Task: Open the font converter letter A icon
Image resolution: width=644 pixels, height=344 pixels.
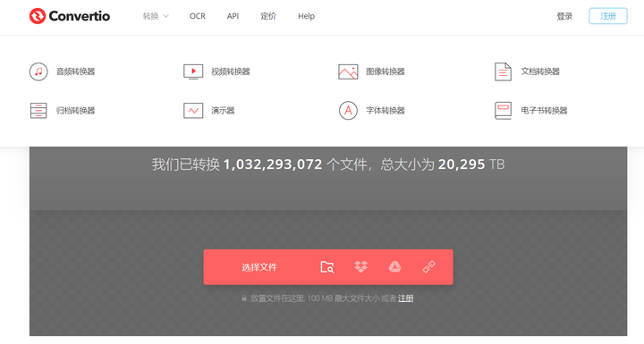Action: 348,111
